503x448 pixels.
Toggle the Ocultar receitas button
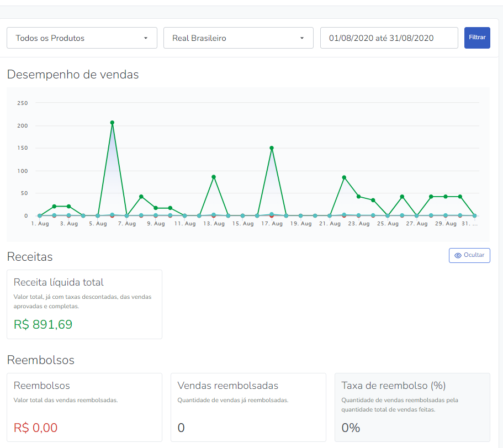[469, 255]
